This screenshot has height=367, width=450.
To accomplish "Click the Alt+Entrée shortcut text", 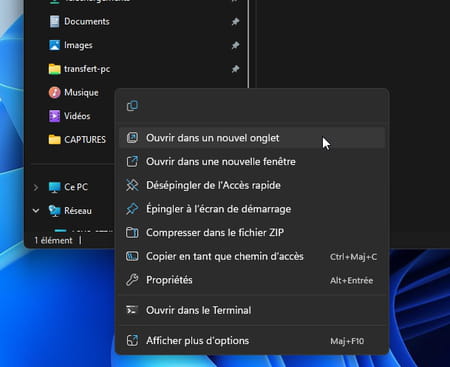I will (x=351, y=280).
